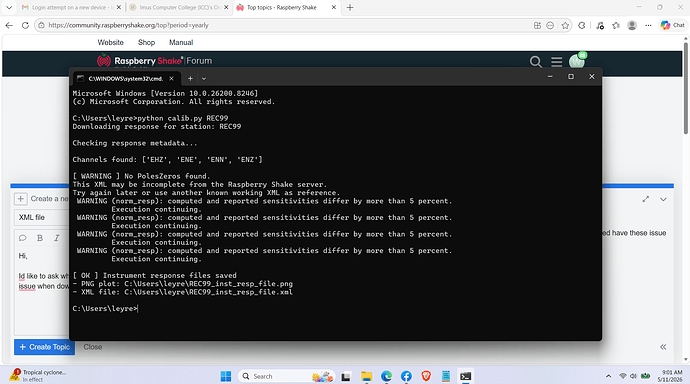Viewport: 690px width, 384px height.
Task: Open the Manual link in forum header
Action: (181, 43)
